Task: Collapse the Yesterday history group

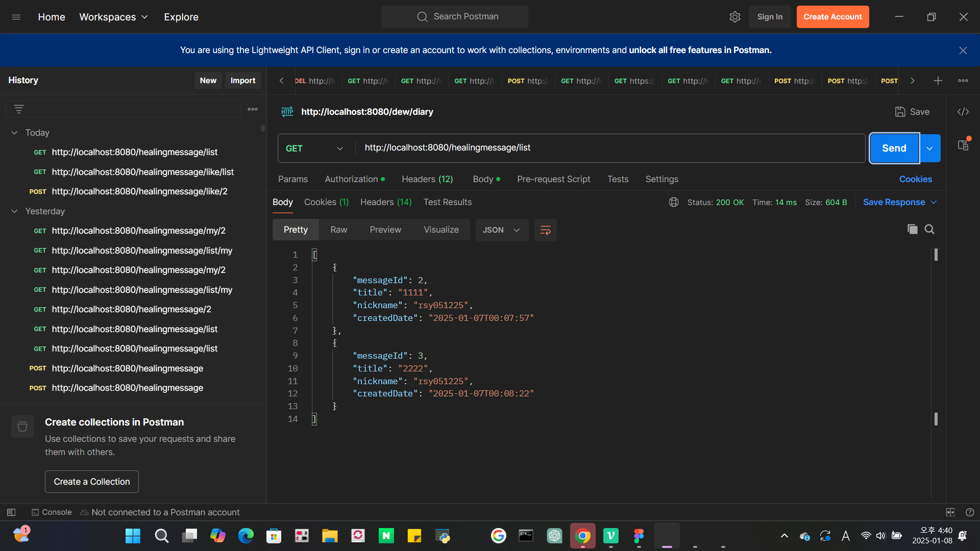Action: (x=14, y=211)
